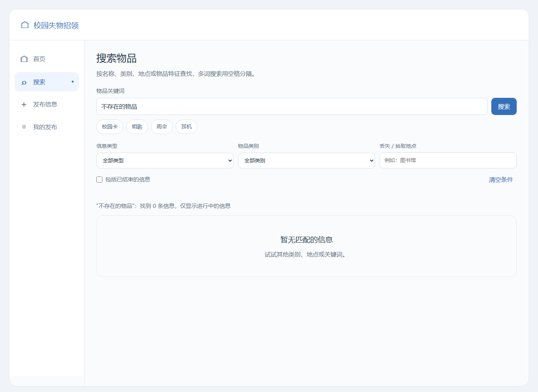Viewport: 538px width, 392px height.
Task: Click the 搜索物品 page heading
Action: pyautogui.click(x=117, y=58)
